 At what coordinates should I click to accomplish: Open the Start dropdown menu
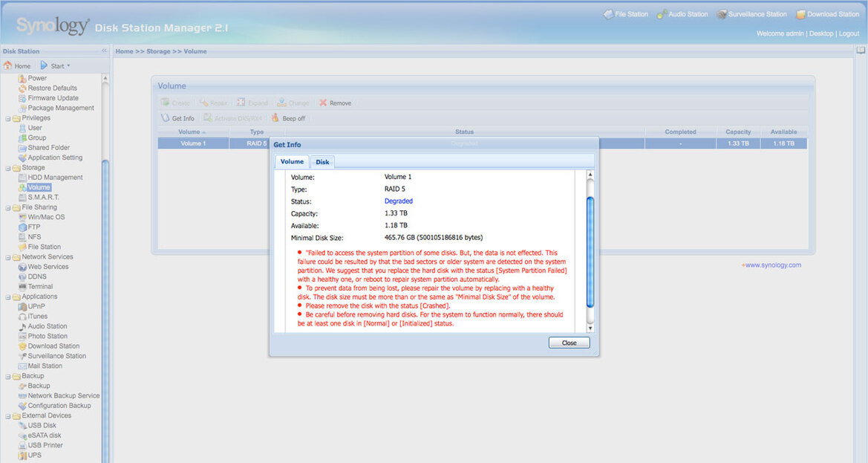coord(56,66)
